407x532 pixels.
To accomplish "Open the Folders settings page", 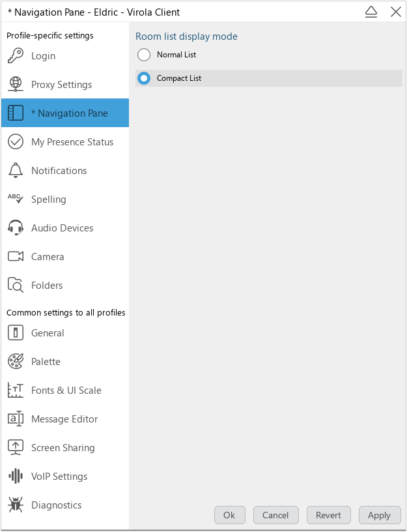I will (47, 286).
